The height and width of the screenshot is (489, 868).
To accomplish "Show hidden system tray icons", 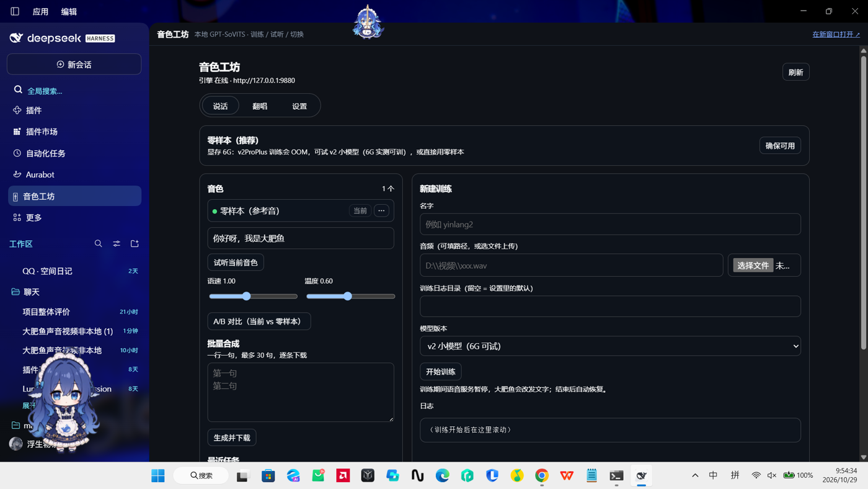I will 695,475.
